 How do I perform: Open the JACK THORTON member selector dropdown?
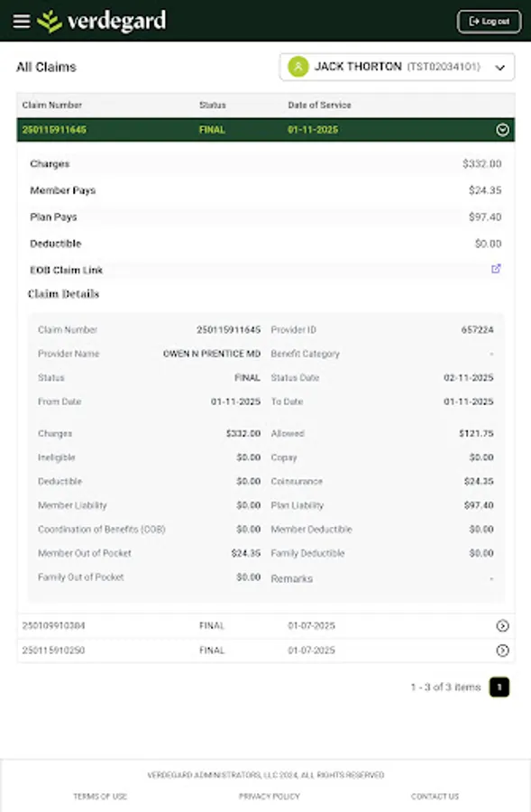click(x=499, y=67)
